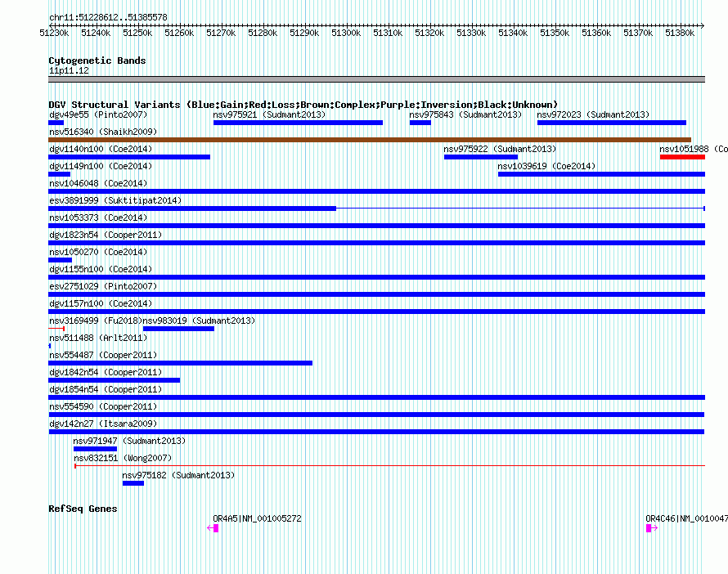The height and width of the screenshot is (574, 728).
Task: Click the blue bar under nsv971947
Action: tap(95, 449)
